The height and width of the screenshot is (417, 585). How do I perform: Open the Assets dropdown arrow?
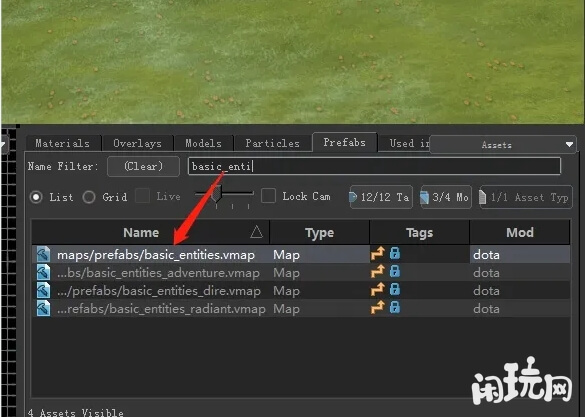coord(569,144)
